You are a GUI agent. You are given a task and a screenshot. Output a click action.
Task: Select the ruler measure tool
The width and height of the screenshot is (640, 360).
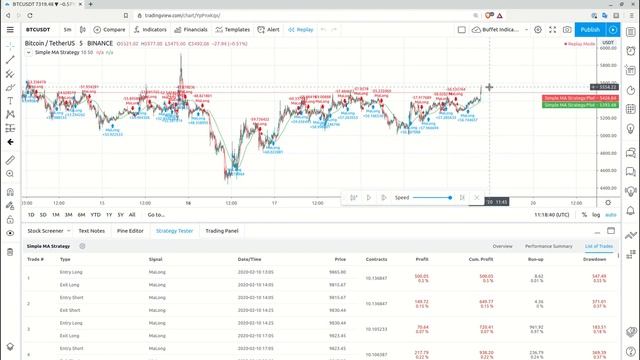[x=10, y=160]
